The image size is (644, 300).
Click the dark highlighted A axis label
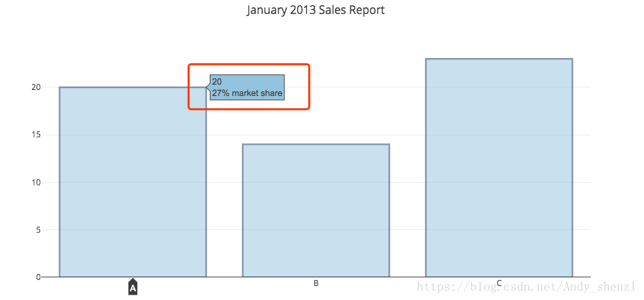tap(133, 288)
